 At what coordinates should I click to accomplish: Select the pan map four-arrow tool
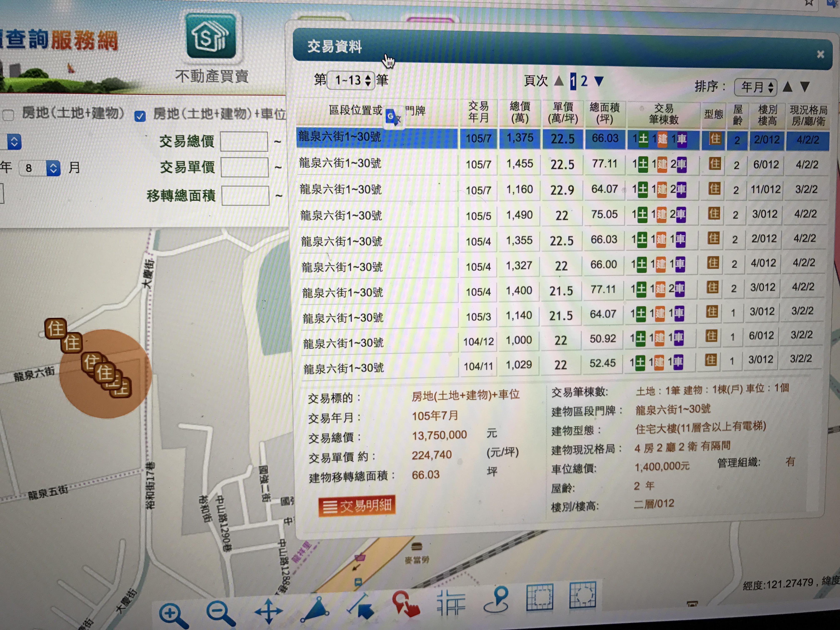[x=269, y=611]
